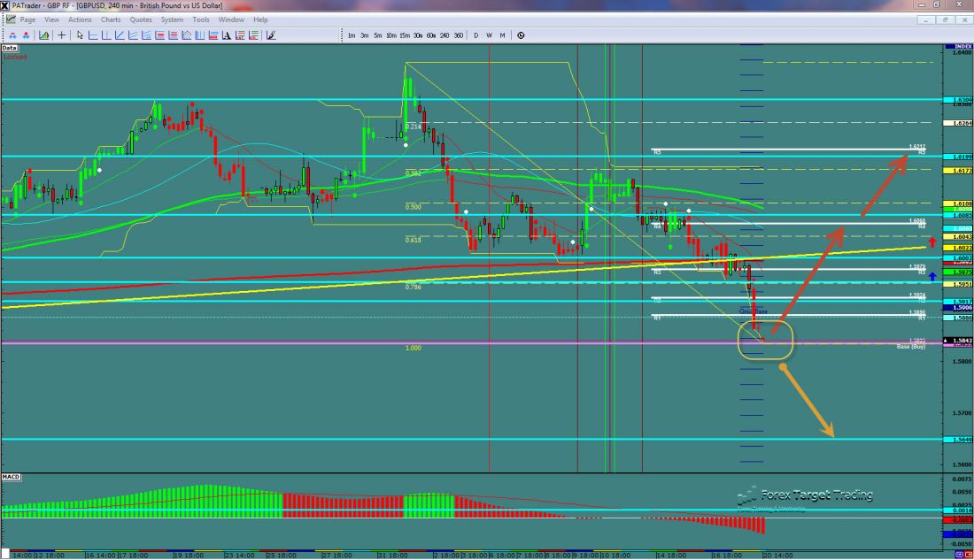Screen dimensions: 974x560
Task: Click the red down-arrow symbol in toolbar
Action: tap(25, 35)
